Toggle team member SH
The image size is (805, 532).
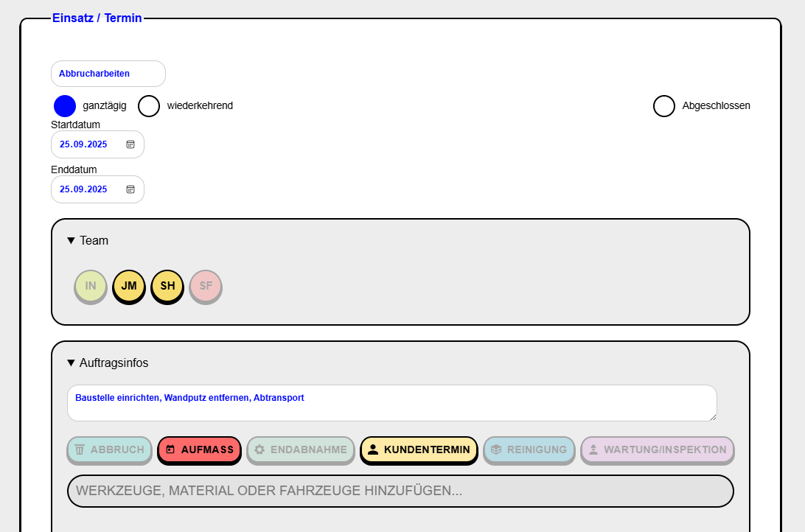tap(167, 286)
